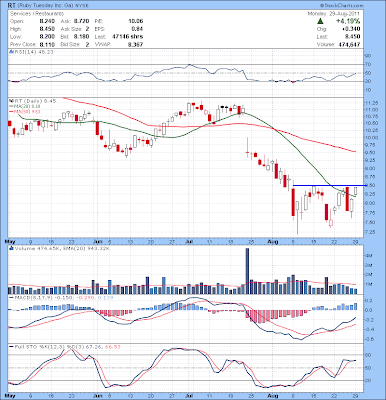Click the red MA(50) legend entry

click(25, 111)
